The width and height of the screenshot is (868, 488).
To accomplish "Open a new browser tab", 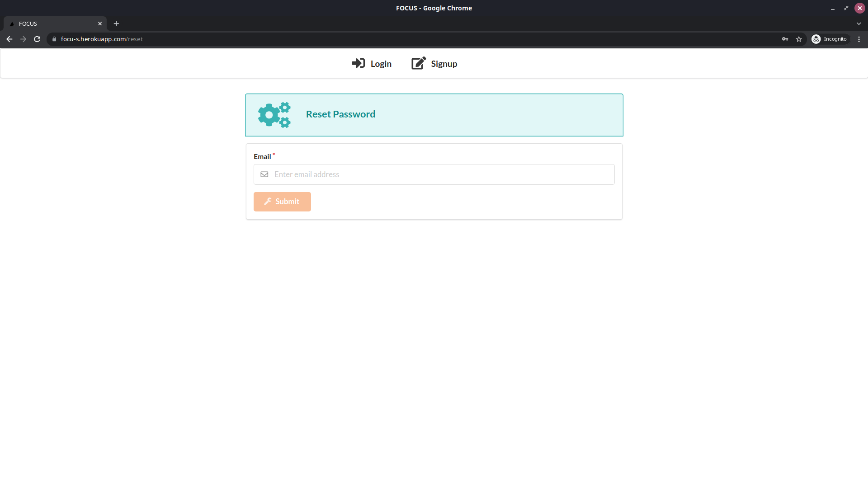I will coord(116,23).
